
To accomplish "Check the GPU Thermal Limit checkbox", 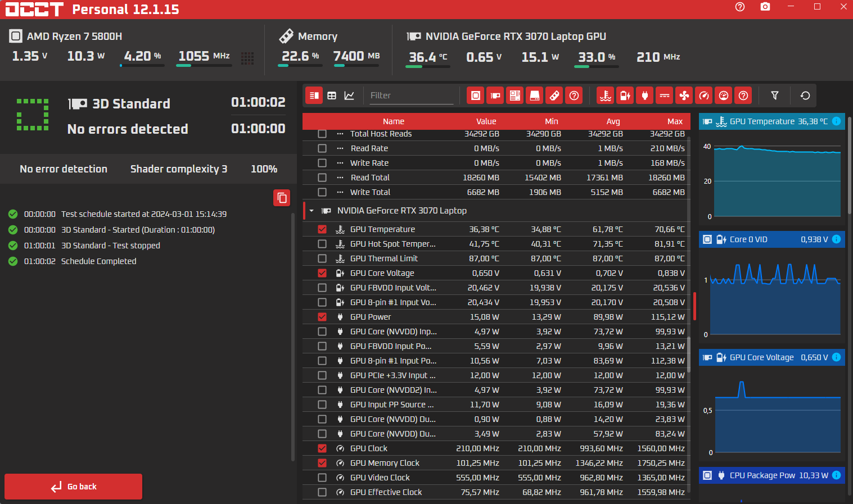I will 322,258.
